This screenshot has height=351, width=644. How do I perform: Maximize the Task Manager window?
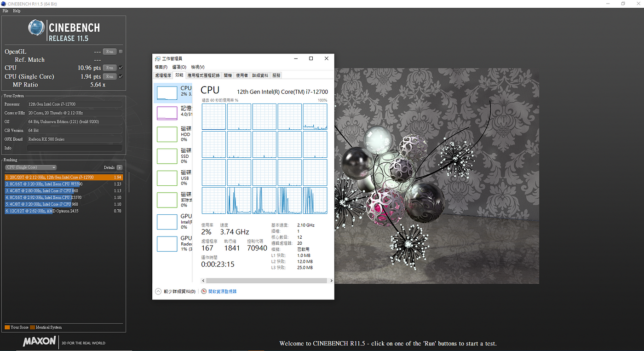pyautogui.click(x=311, y=58)
